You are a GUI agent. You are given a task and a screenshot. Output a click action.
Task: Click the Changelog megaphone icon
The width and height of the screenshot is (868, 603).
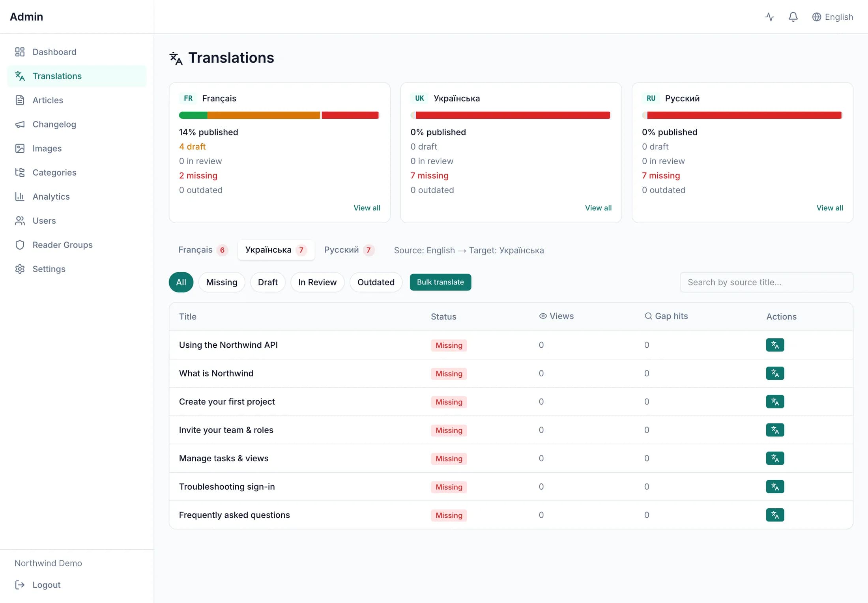[20, 124]
